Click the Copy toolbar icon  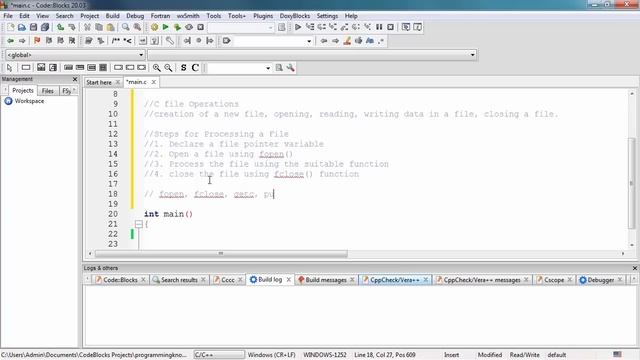99,27
